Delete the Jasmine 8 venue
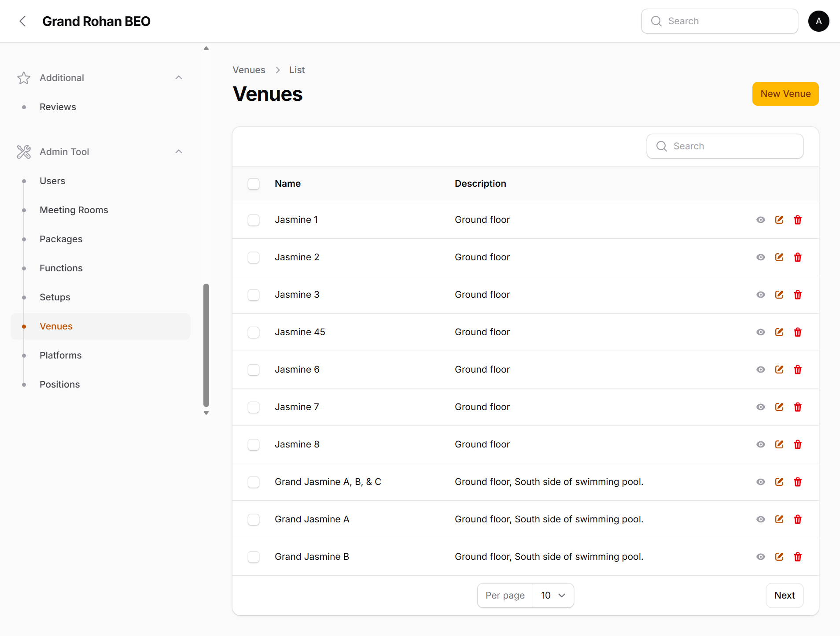Screen dimensions: 840x636 797,444
